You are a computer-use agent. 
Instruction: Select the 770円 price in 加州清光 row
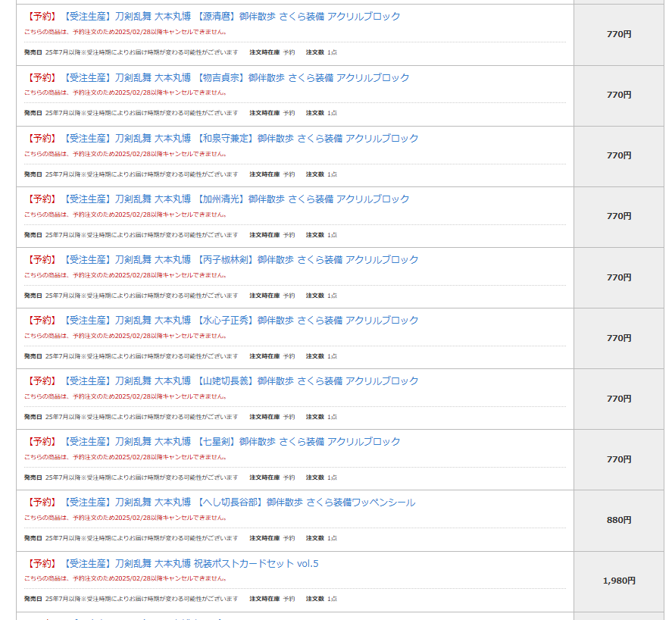pos(619,216)
